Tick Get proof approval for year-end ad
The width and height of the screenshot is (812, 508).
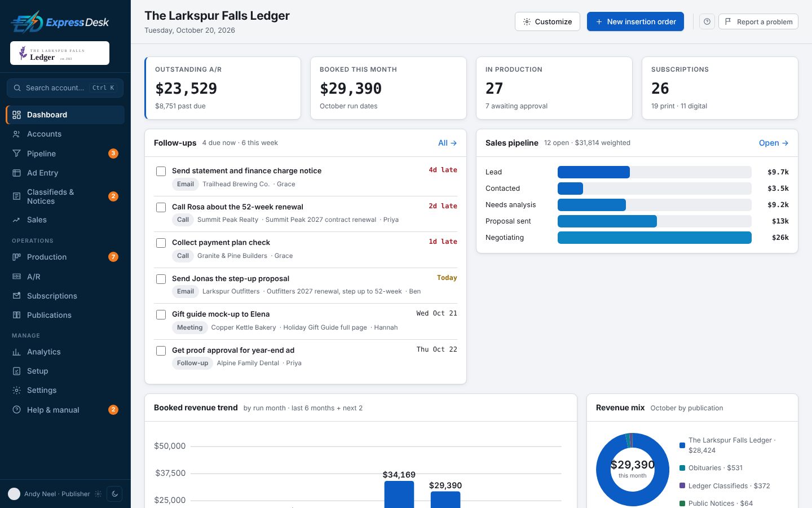[161, 351]
